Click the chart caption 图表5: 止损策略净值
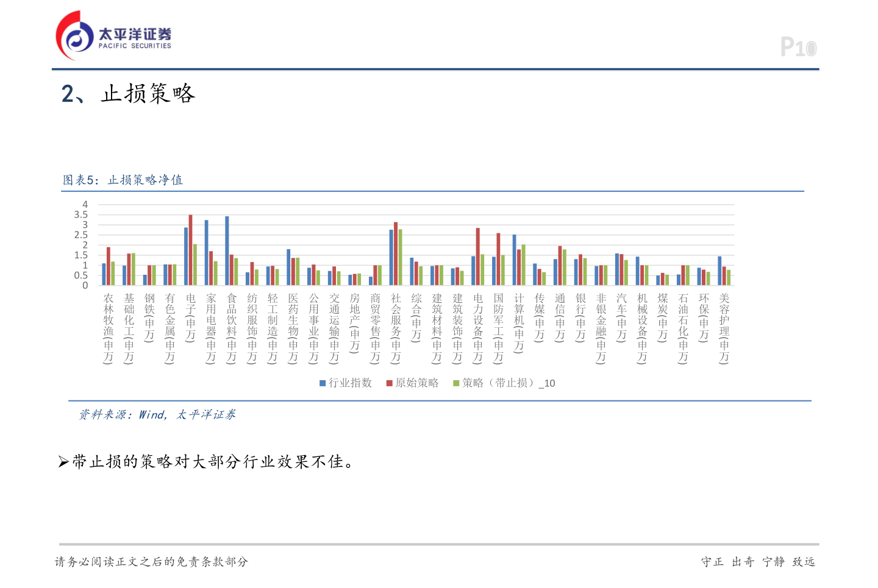Screen dimensions: 878x588 click(123, 180)
